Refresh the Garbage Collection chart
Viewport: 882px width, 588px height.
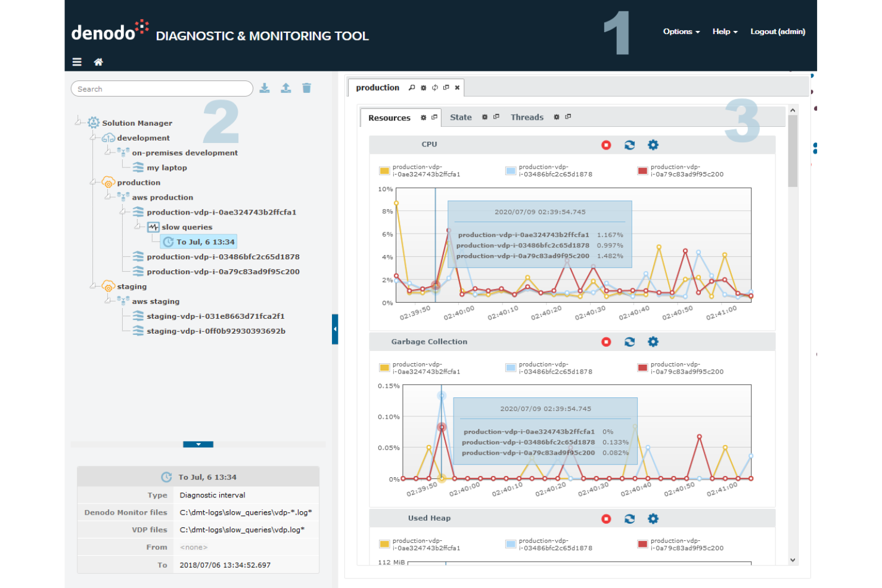(629, 342)
